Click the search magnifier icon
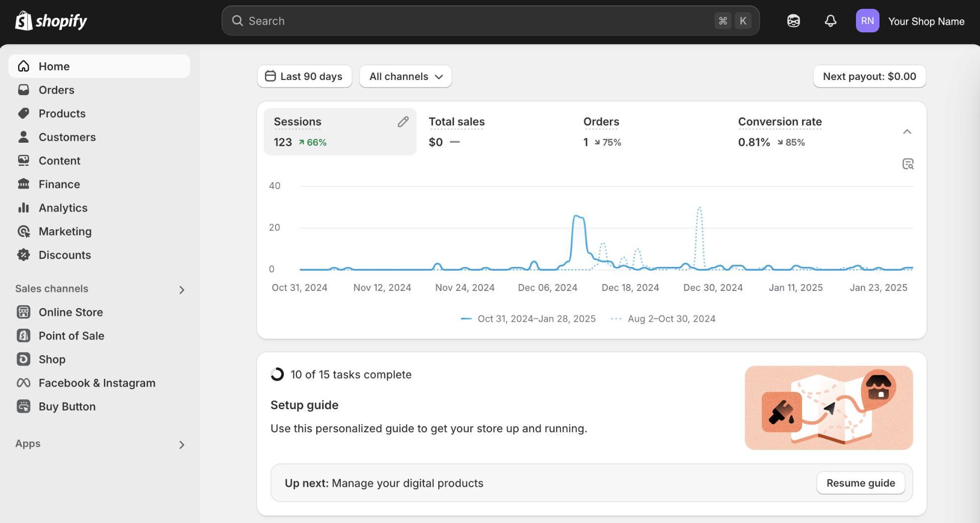The image size is (980, 523). (237, 21)
